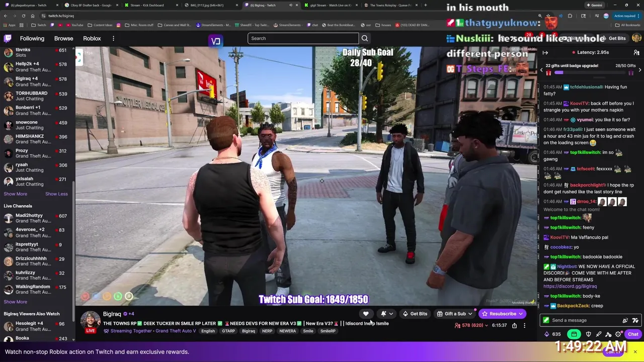Open the All Bookmarks folder
This screenshot has height=362, width=644.
[627, 25]
